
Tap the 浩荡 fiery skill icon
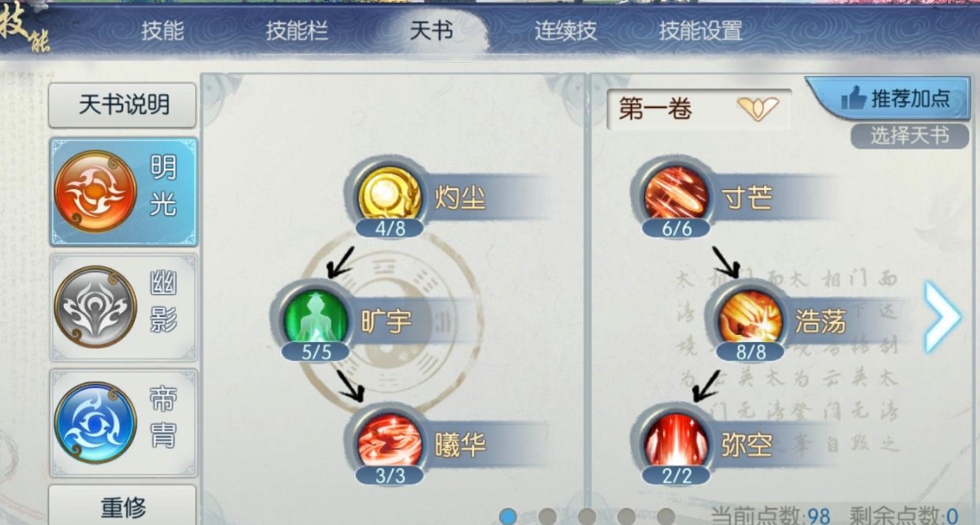tap(750, 318)
